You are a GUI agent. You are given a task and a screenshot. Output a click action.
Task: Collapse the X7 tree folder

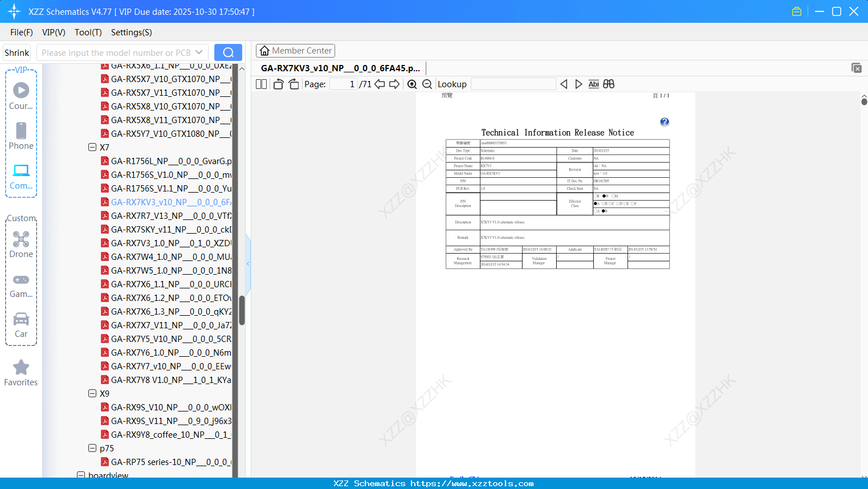click(x=92, y=147)
